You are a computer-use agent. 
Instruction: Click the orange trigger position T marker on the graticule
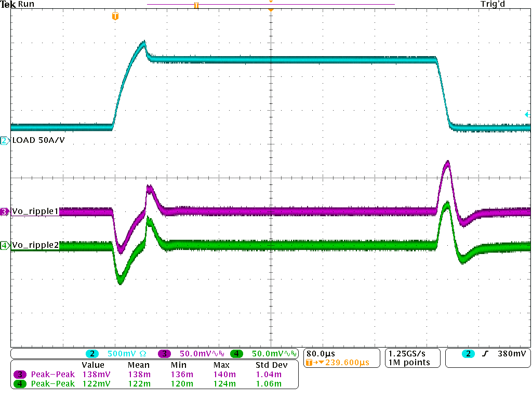coord(115,17)
